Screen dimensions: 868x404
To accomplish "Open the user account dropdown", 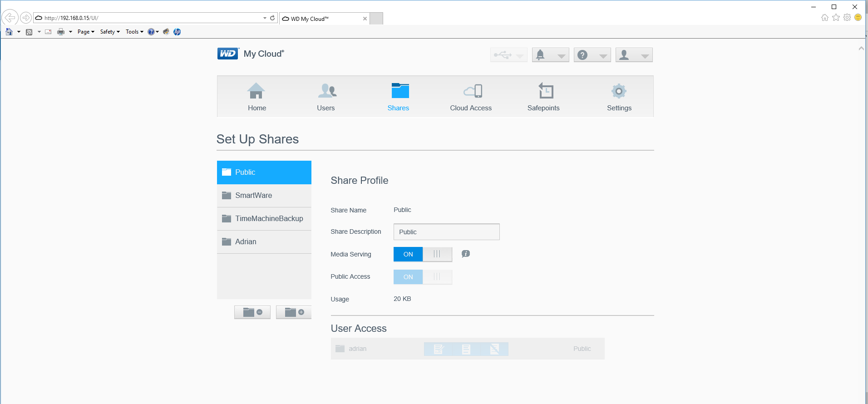I will (634, 55).
